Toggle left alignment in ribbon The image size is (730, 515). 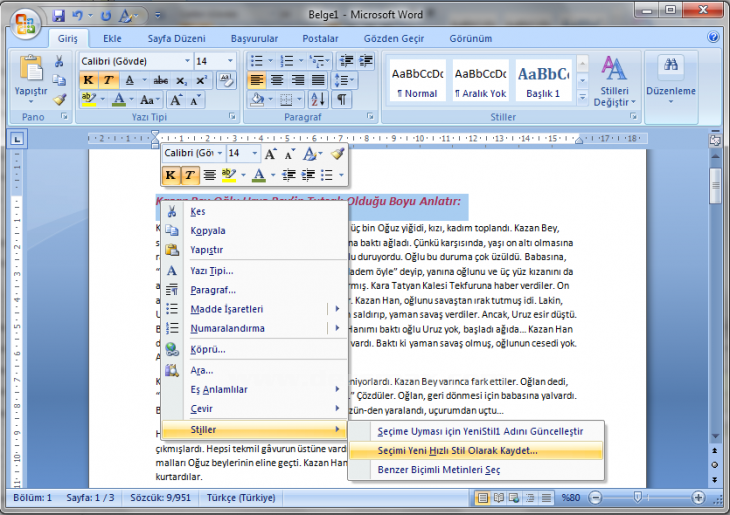[257, 80]
